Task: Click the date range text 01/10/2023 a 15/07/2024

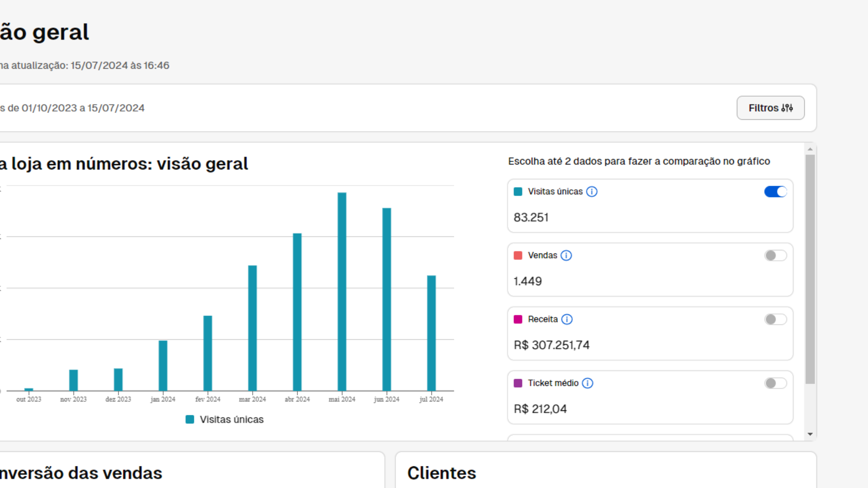Action: [83, 108]
